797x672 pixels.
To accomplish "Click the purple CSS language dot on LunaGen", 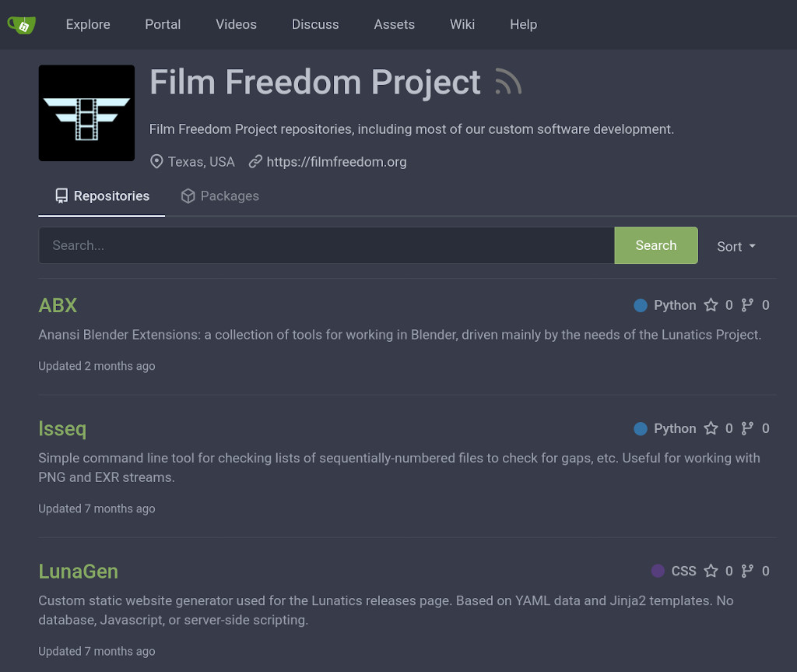I will click(x=658, y=571).
